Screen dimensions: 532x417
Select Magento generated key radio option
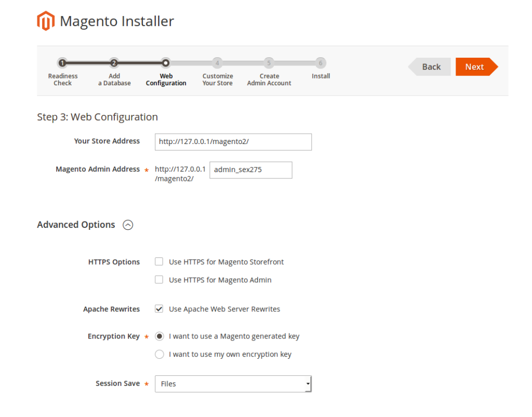(x=159, y=336)
